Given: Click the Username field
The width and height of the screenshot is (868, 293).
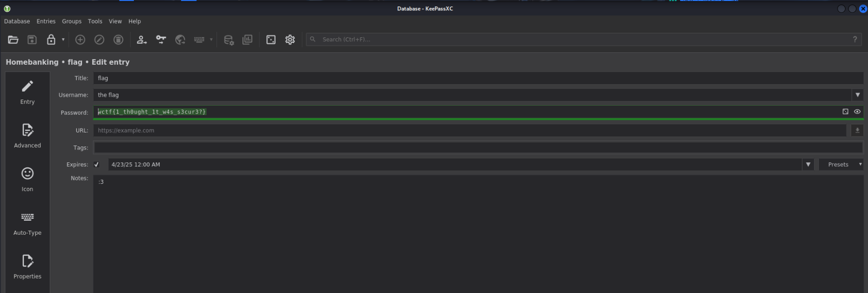Looking at the screenshot, I should click(x=472, y=95).
